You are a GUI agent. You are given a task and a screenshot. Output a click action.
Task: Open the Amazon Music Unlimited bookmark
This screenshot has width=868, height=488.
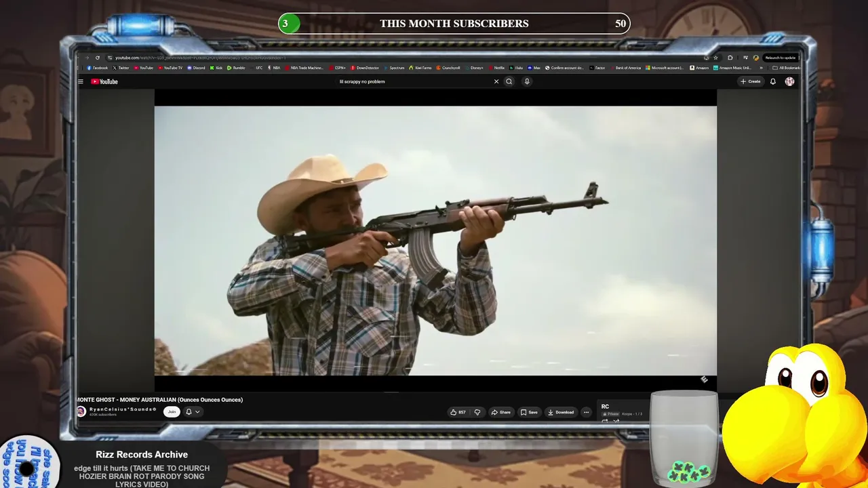click(732, 68)
